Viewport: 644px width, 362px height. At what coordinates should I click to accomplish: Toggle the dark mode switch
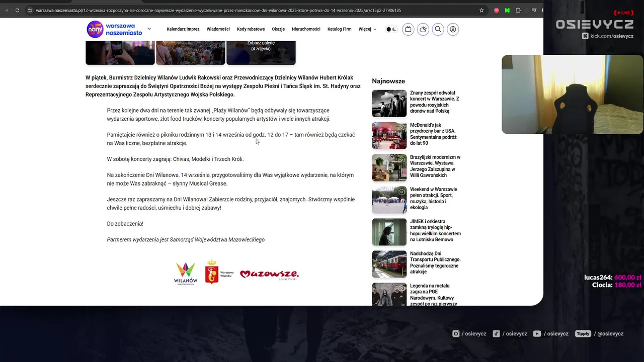(x=391, y=29)
